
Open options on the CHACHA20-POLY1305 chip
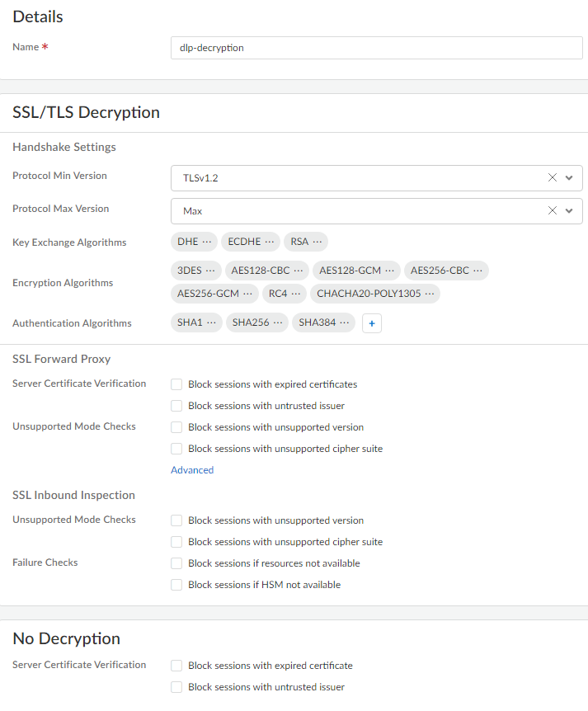429,294
